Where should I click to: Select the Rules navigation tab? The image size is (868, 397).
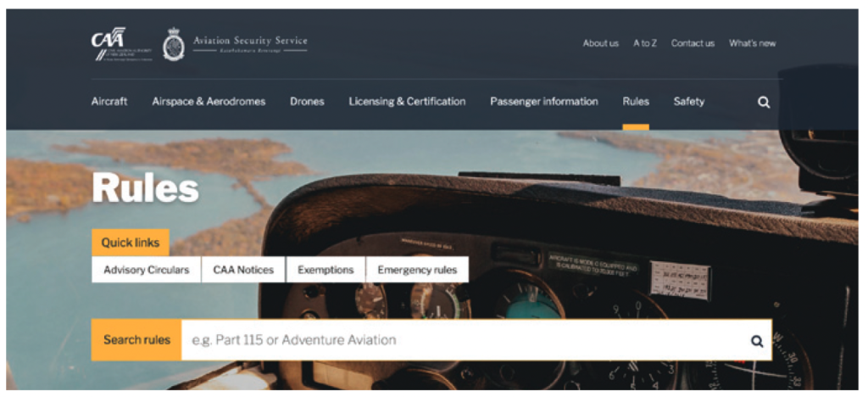pyautogui.click(x=636, y=102)
